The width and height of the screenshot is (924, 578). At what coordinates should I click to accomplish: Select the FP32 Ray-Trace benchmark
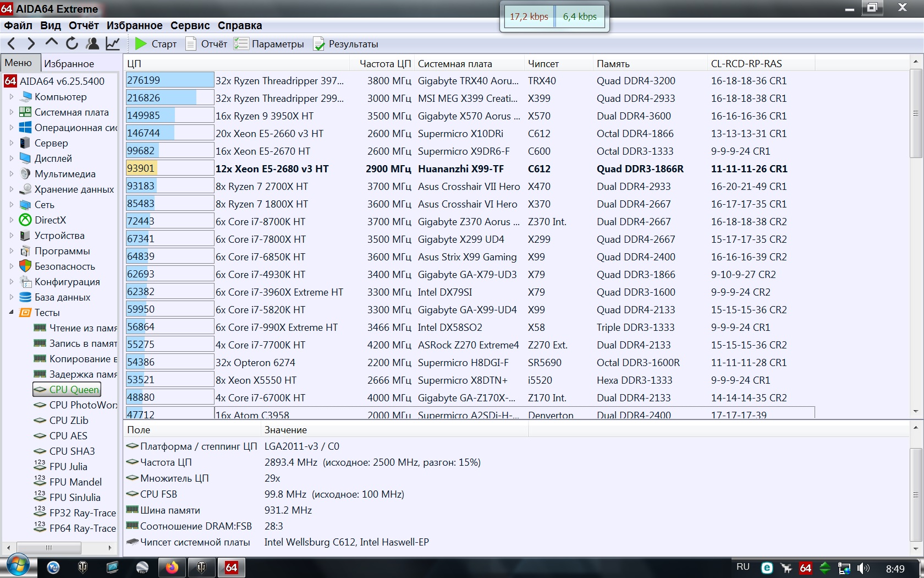(75, 513)
